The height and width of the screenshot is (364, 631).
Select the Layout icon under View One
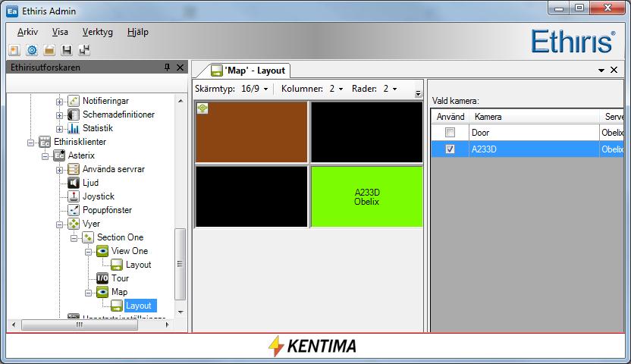coord(117,265)
